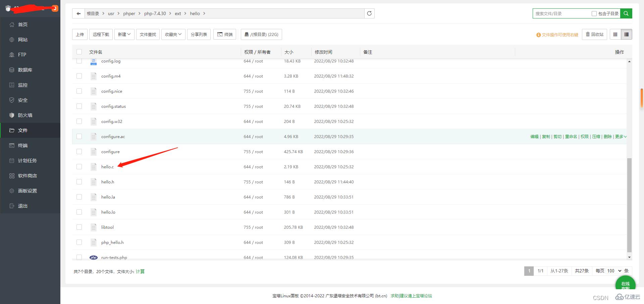Click the 终端 terminal icon in sidebar
The image size is (644, 304).
[12, 145]
